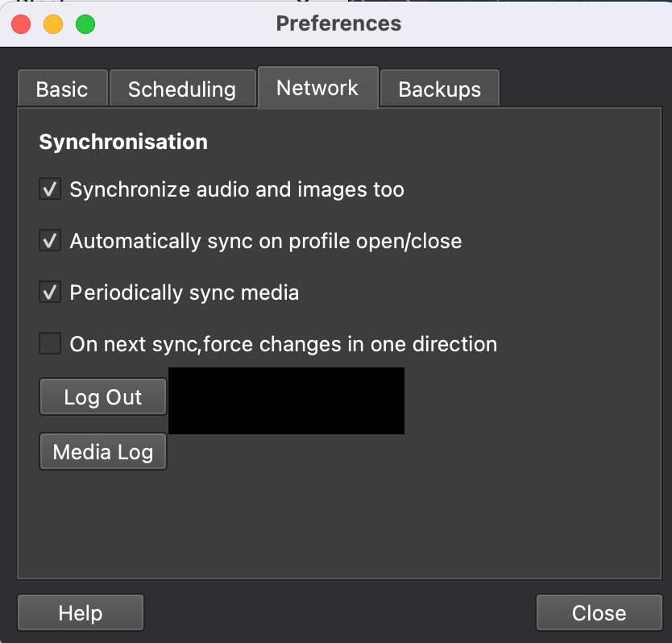Open Help for preferences
The image size is (672, 643).
pyautogui.click(x=81, y=612)
